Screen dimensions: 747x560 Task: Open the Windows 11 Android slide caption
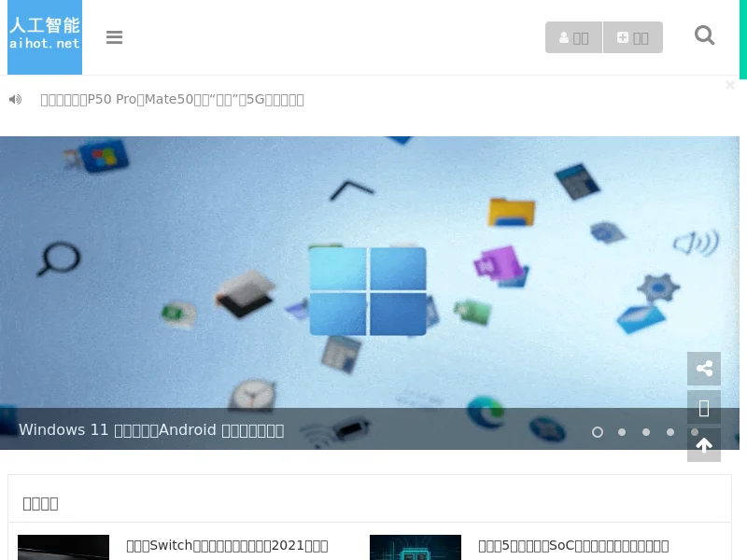[x=151, y=430]
